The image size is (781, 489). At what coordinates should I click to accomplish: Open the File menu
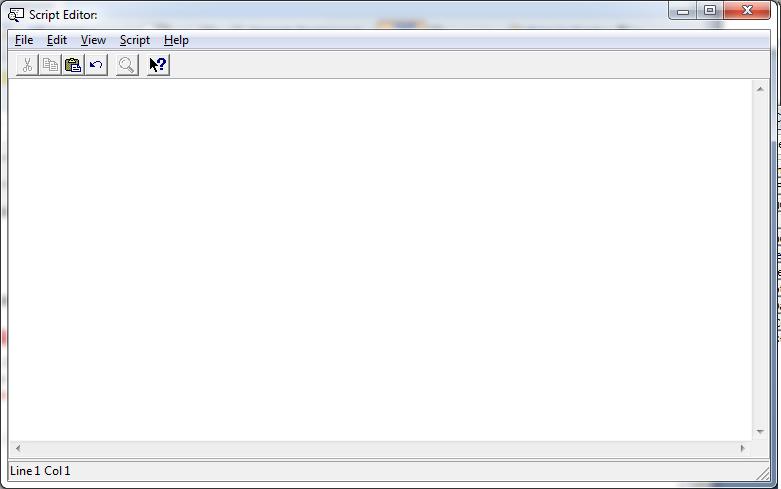click(x=24, y=40)
